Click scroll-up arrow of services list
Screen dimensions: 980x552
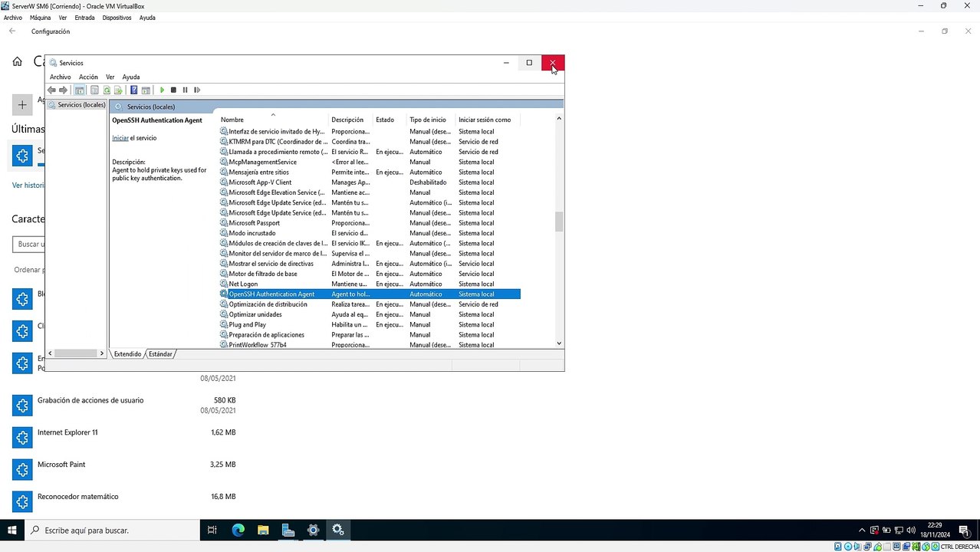point(559,119)
